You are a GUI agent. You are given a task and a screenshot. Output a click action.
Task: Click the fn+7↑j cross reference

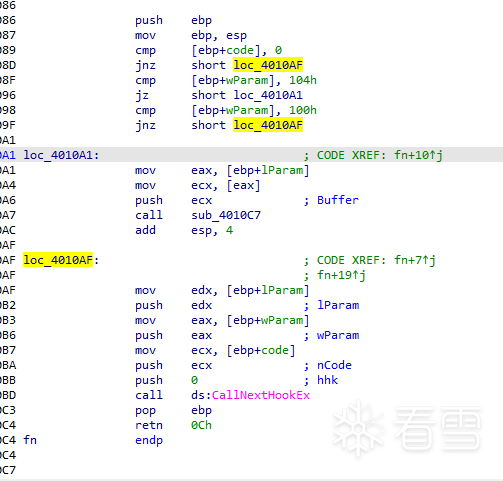coord(415,260)
